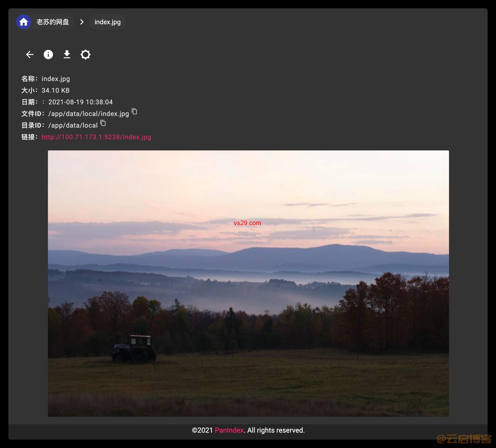This screenshot has height=448, width=496.
Task: Select the file name text index.jpg
Action: (x=56, y=79)
